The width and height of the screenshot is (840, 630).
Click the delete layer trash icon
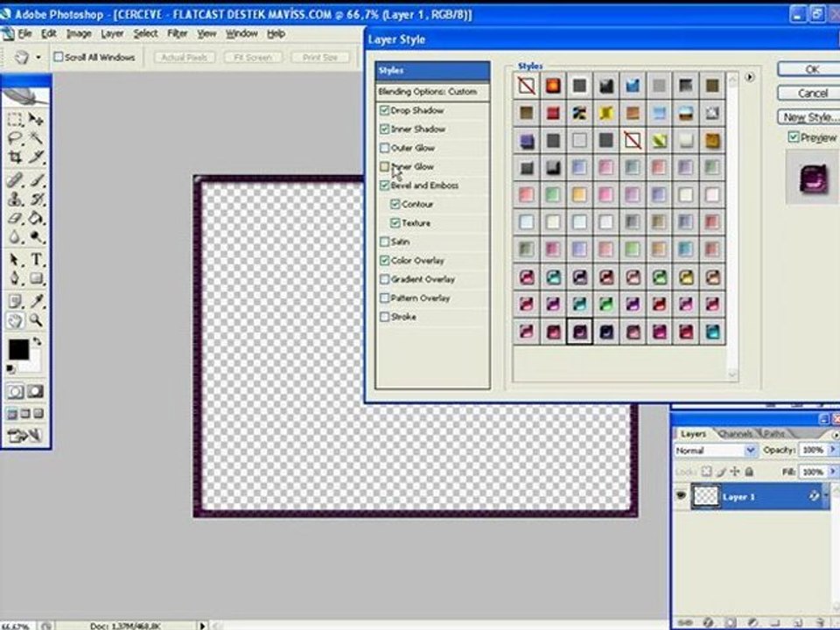click(820, 622)
